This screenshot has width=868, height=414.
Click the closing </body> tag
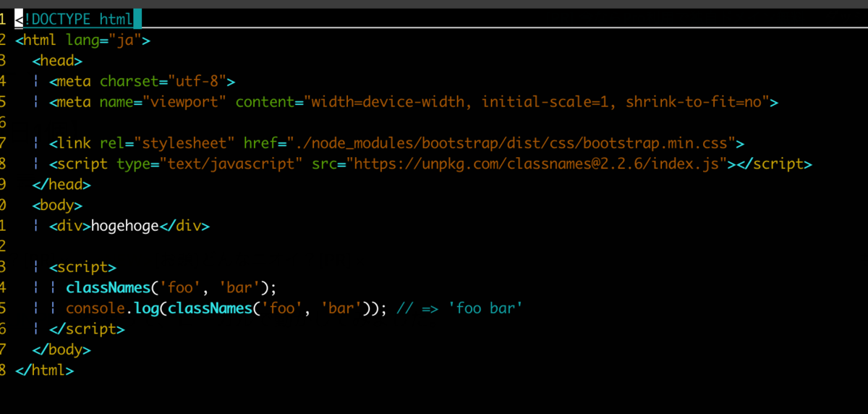point(61,350)
